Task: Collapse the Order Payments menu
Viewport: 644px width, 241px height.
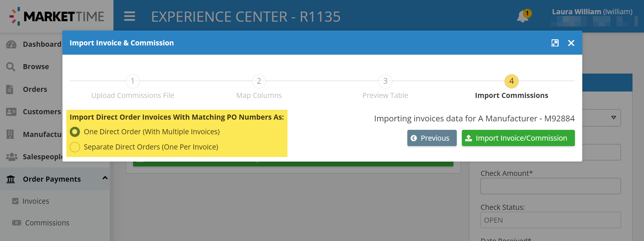Action: click(x=105, y=178)
